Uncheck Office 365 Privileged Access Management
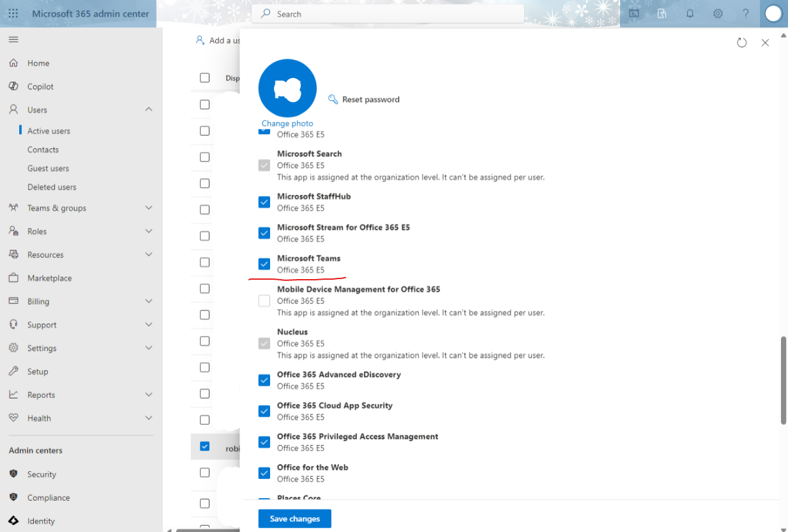The image size is (788, 532). [264, 442]
